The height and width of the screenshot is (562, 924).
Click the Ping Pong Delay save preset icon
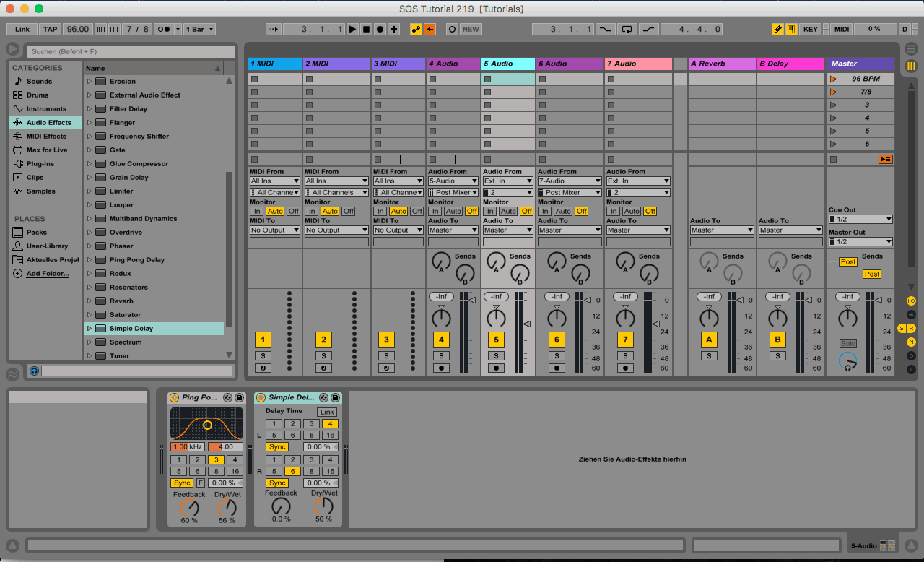click(240, 397)
